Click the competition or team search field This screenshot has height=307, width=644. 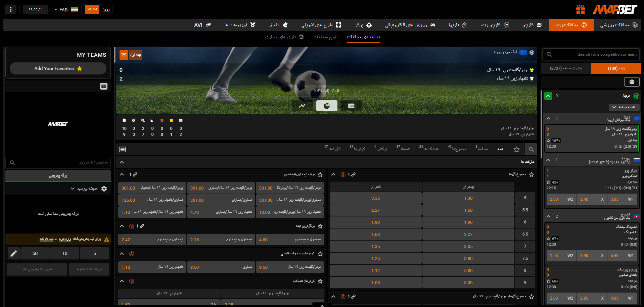pyautogui.click(x=594, y=54)
